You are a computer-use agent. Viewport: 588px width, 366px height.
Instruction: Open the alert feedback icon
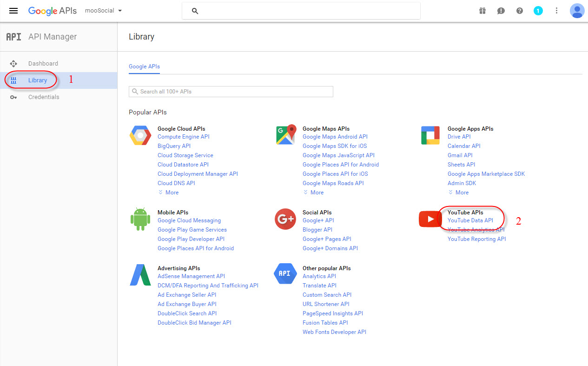pos(501,11)
